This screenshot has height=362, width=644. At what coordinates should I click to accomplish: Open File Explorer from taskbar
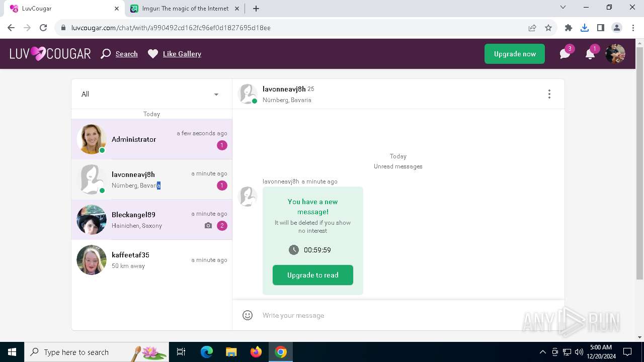231,352
